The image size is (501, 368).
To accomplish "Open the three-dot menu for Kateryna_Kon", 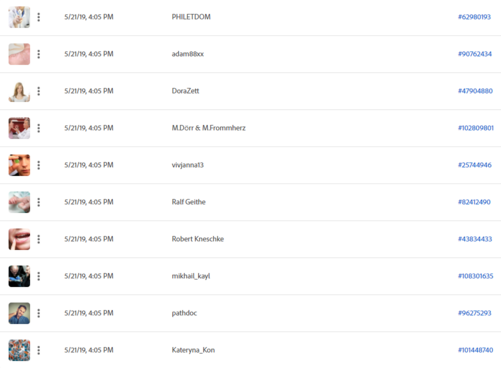I will (39, 350).
